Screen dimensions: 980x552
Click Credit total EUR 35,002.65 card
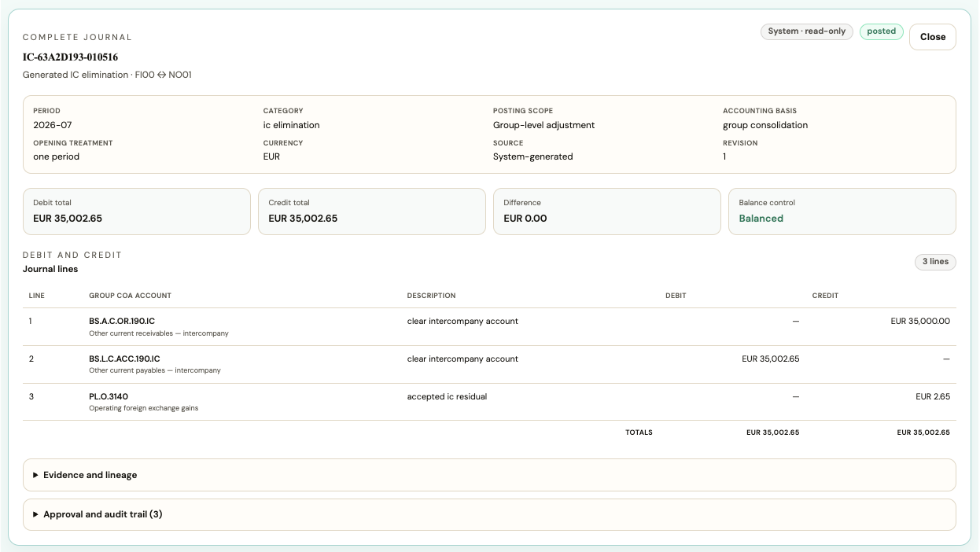click(372, 212)
